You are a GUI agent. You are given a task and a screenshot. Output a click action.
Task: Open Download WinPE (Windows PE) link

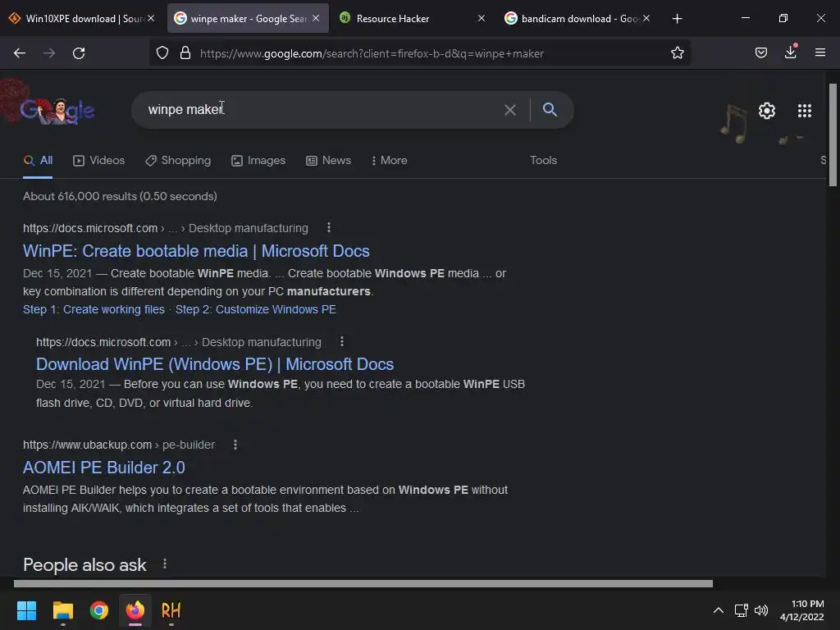coord(215,364)
